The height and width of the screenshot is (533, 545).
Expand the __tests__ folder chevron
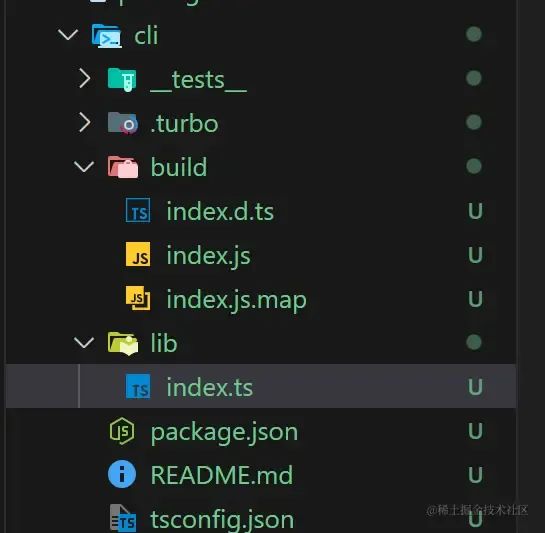point(84,78)
